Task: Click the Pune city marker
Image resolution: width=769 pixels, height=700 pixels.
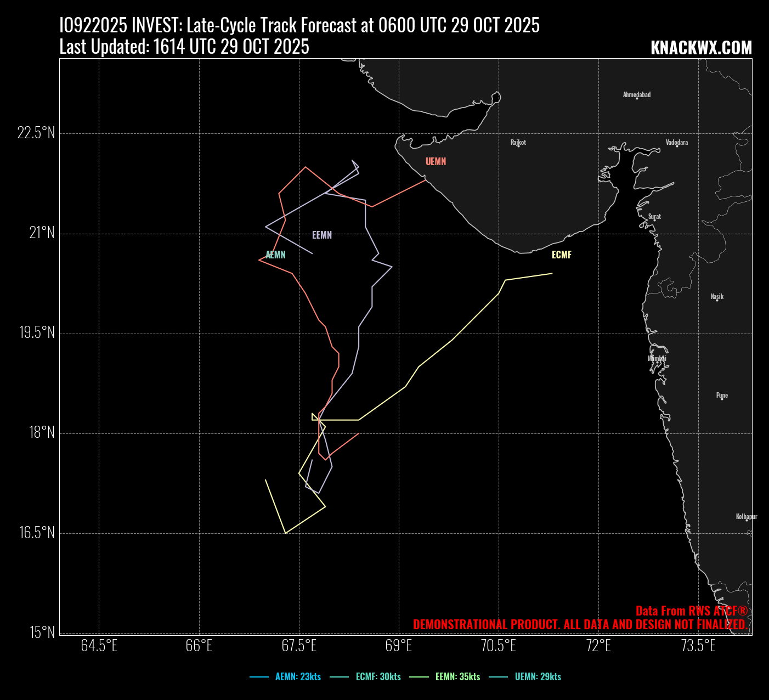Action: [722, 398]
